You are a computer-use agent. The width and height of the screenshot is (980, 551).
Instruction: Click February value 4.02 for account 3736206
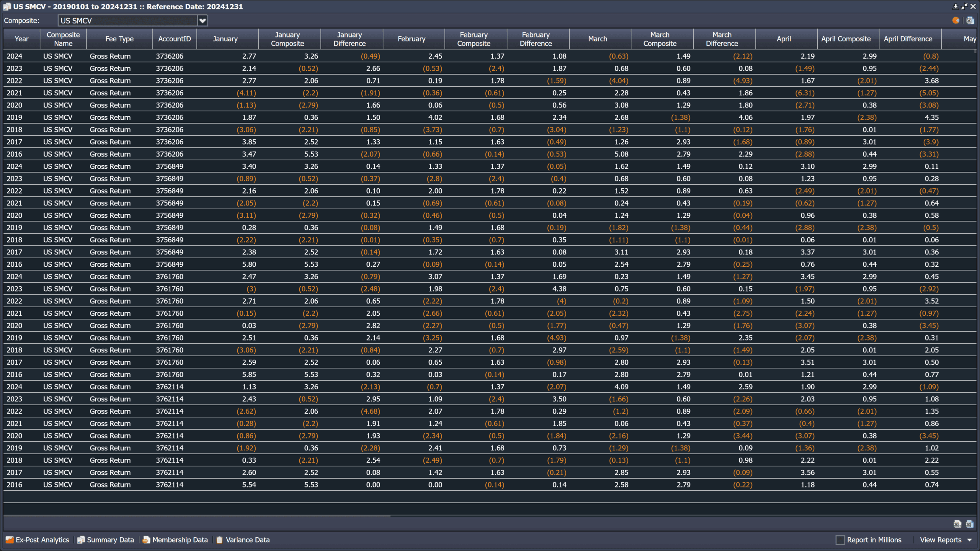tap(435, 117)
